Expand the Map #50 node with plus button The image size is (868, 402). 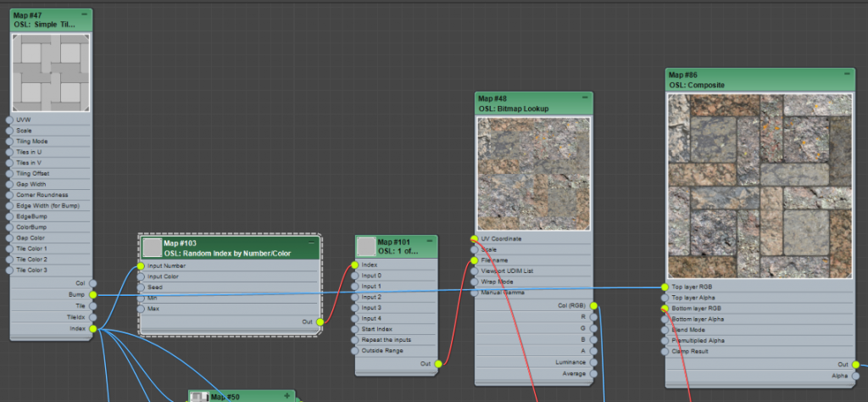pos(287,396)
